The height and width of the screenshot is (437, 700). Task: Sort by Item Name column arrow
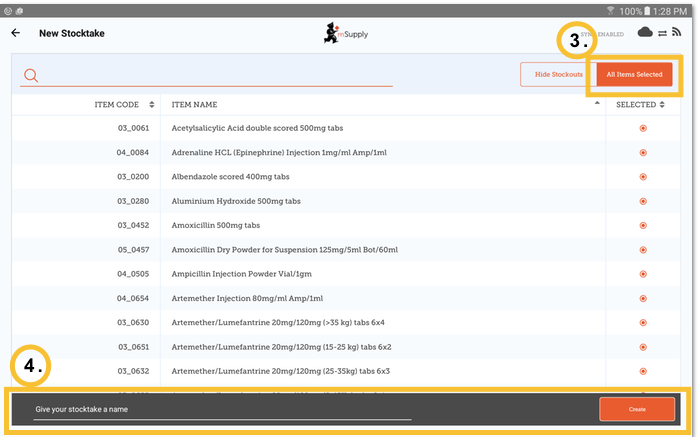click(598, 104)
